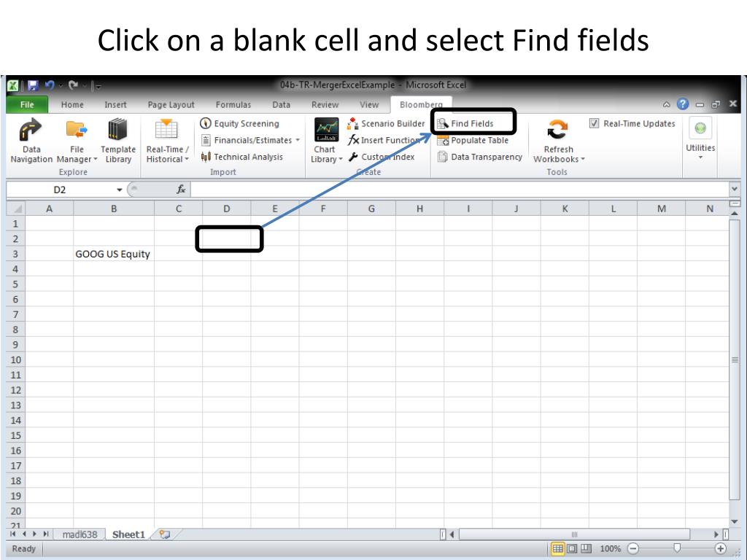
Task: Expand Chart Library dropdown arrow
Action: pyautogui.click(x=341, y=160)
